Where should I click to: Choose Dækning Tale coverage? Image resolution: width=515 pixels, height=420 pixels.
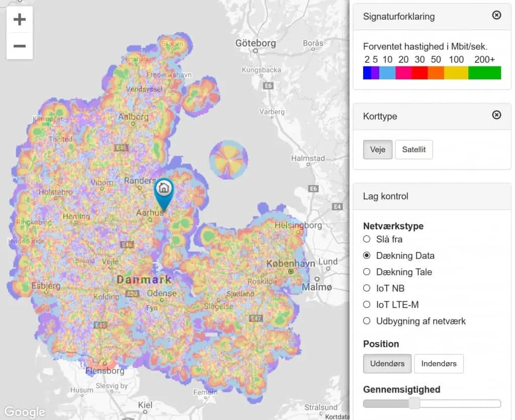[x=367, y=272]
